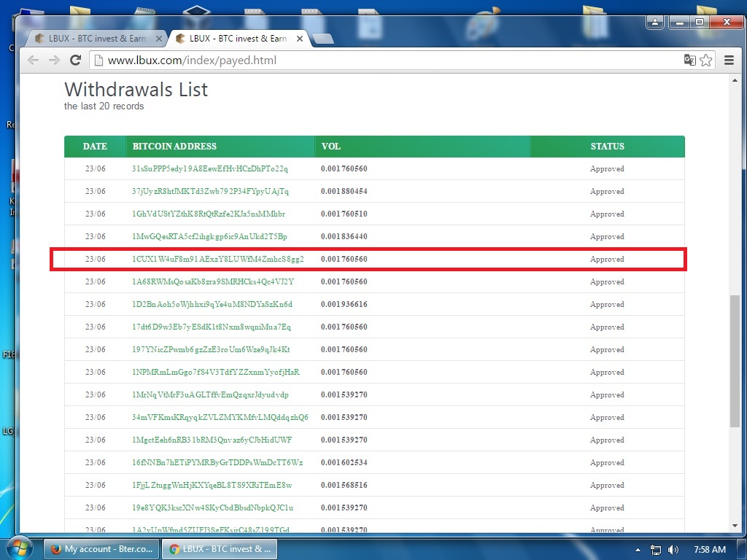This screenshot has height=560, width=747.
Task: Open address starting with 37jUyzR8
Action: [x=210, y=192]
